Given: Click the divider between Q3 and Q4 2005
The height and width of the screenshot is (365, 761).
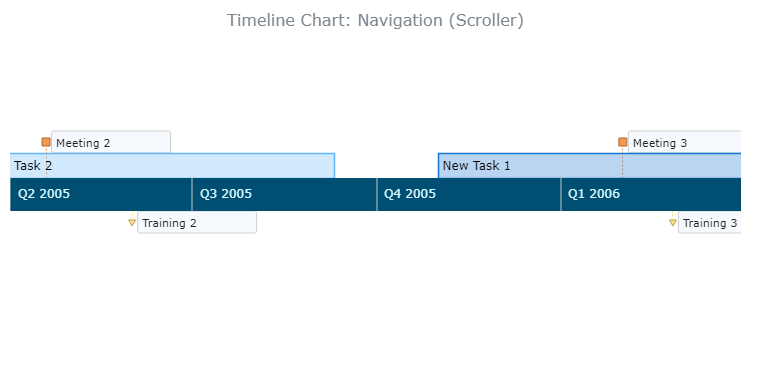Looking at the screenshot, I should click(377, 194).
